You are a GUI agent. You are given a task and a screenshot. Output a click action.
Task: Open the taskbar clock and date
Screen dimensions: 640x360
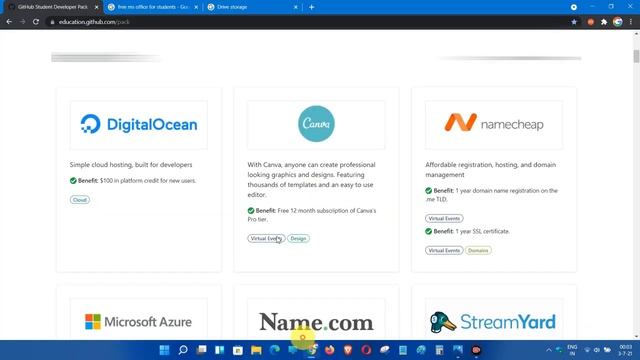[x=625, y=350]
